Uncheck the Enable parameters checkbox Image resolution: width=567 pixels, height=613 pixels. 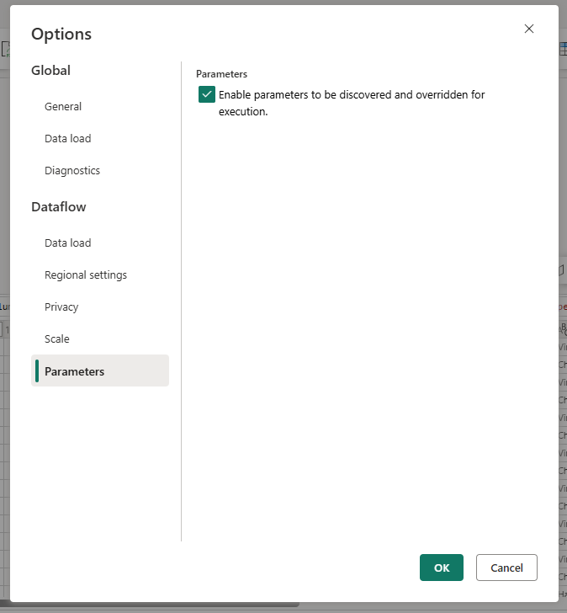[x=206, y=94]
